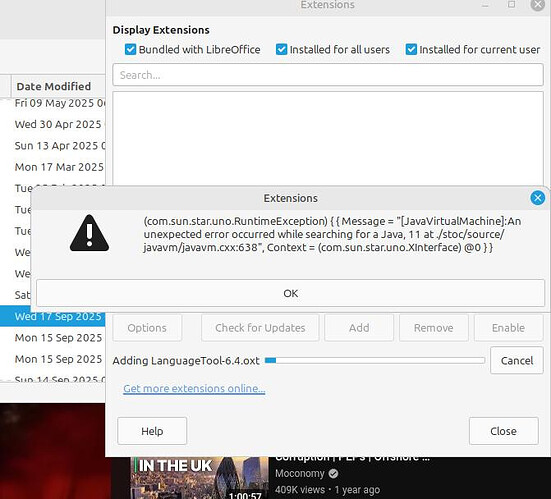Click the Remove extension button
This screenshot has width=551, height=499.
[x=433, y=328]
